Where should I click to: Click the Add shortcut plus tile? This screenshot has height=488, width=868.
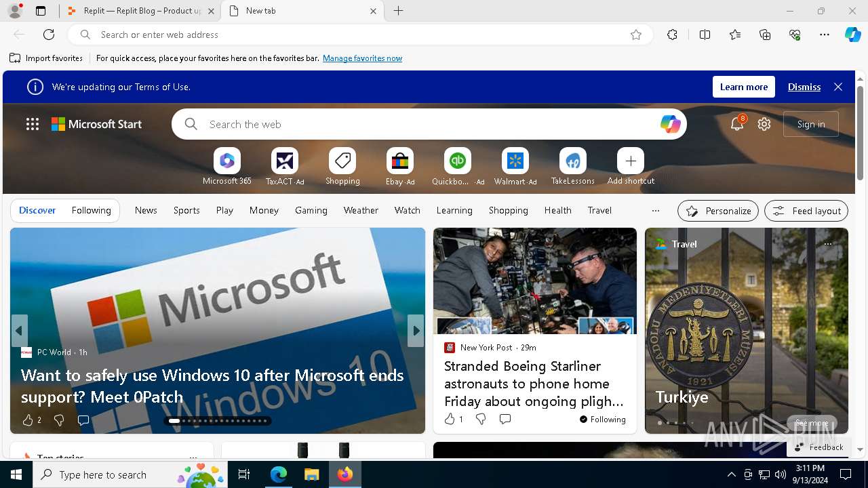pos(631,161)
